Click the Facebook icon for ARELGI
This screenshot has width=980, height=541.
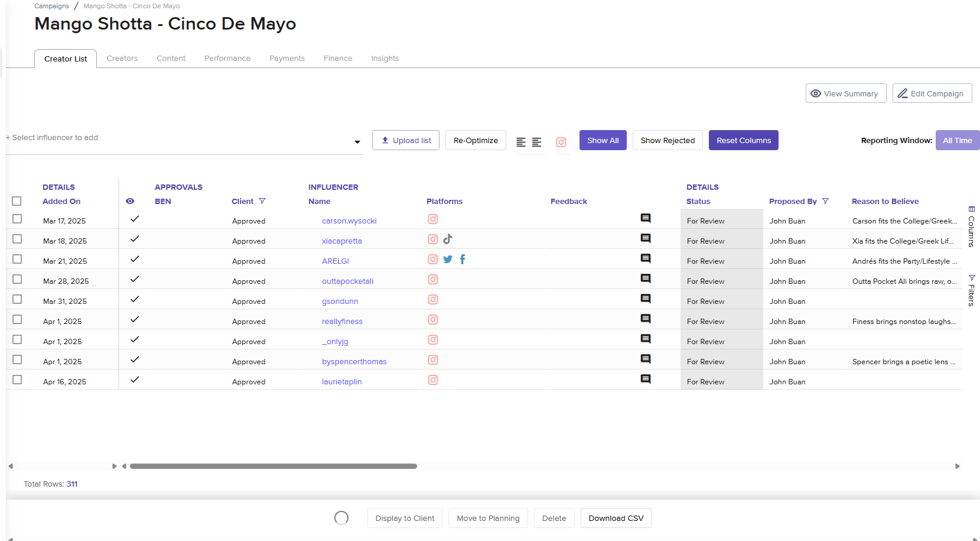point(463,259)
